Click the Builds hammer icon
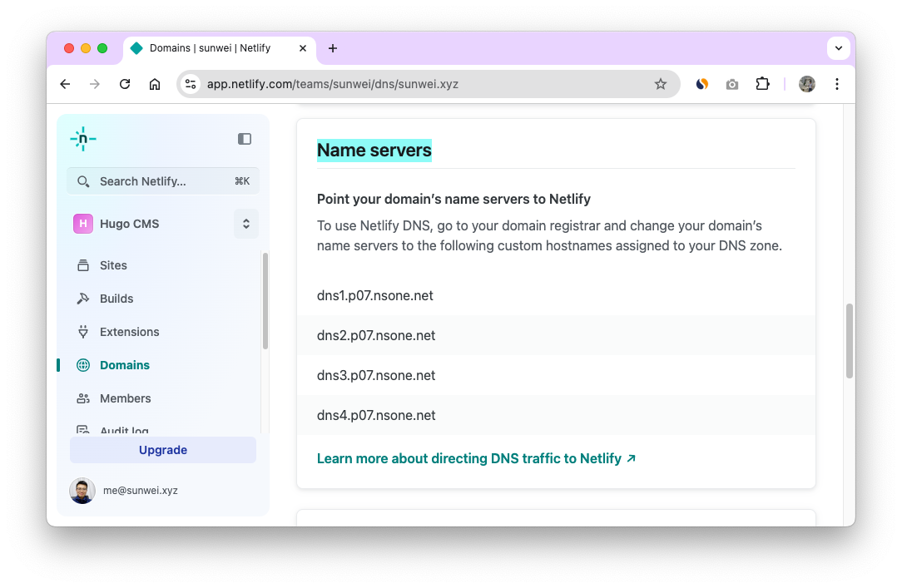Screen dimensions: 902x588 (x=83, y=299)
